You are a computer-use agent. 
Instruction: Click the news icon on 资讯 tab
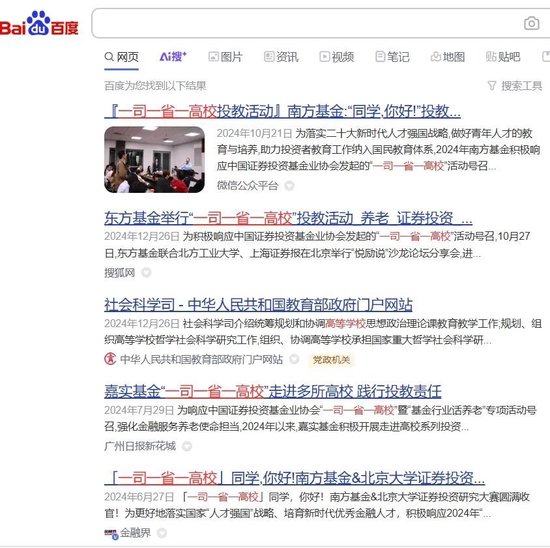click(x=269, y=56)
